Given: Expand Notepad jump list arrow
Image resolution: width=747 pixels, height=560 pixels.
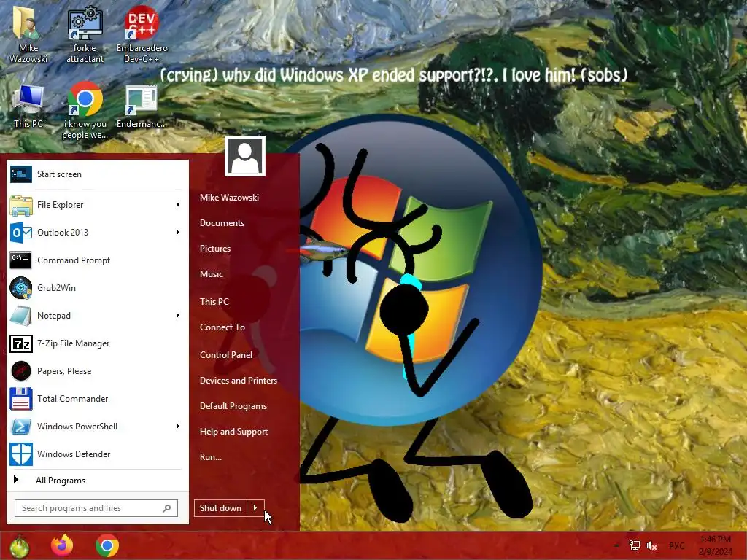Looking at the screenshot, I should 178,316.
